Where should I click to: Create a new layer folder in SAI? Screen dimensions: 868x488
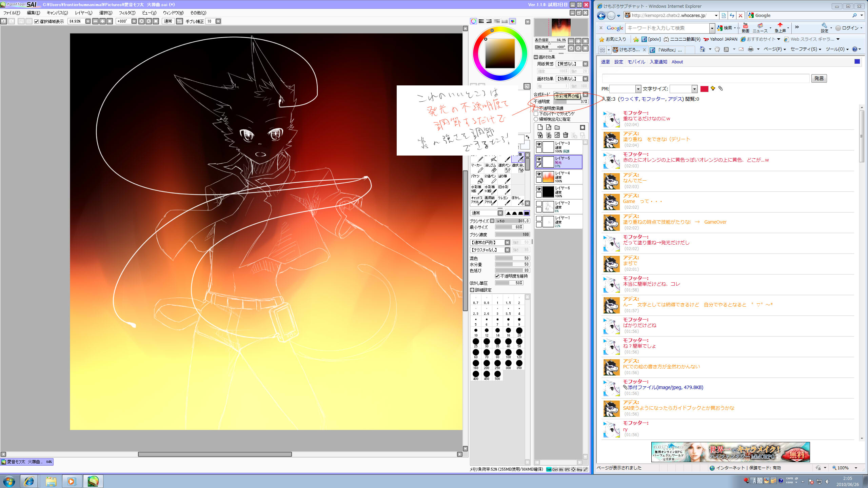(557, 127)
